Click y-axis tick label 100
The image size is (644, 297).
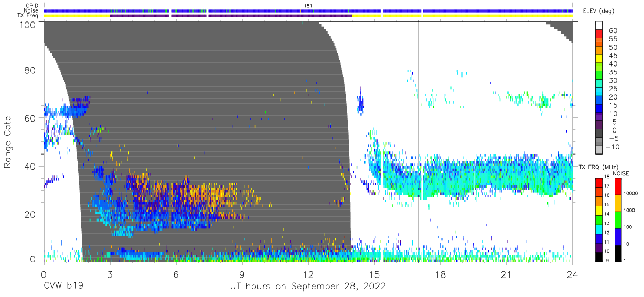(28, 25)
